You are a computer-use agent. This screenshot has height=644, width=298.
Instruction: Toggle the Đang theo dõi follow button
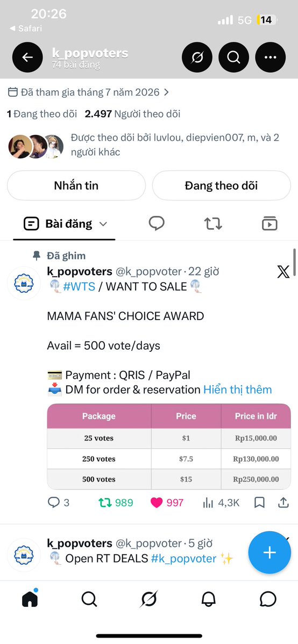[x=222, y=186]
